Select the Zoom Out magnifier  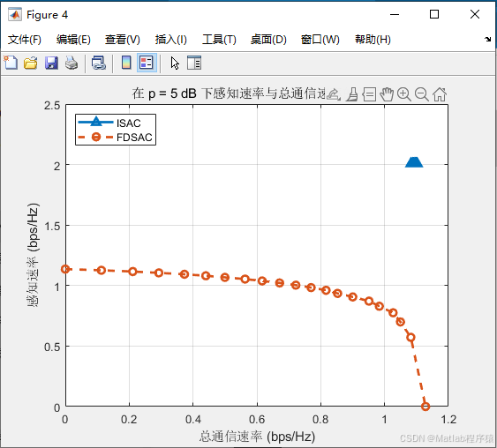(422, 94)
